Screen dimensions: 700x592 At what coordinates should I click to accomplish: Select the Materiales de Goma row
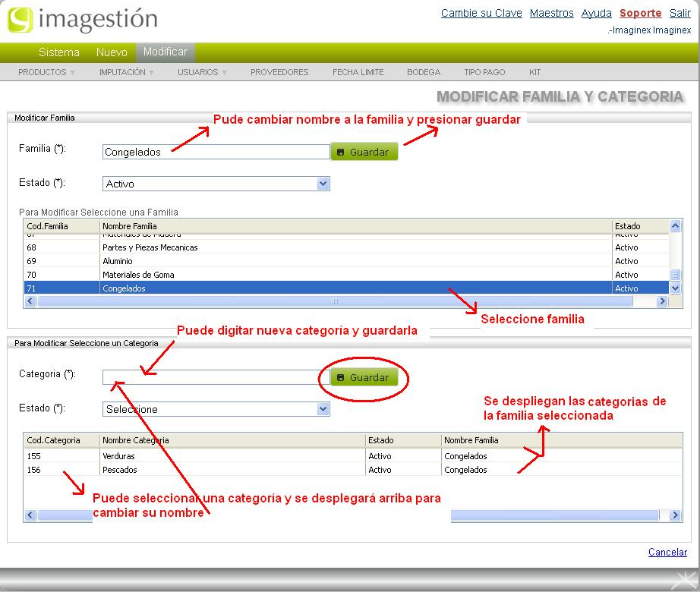coord(346,275)
